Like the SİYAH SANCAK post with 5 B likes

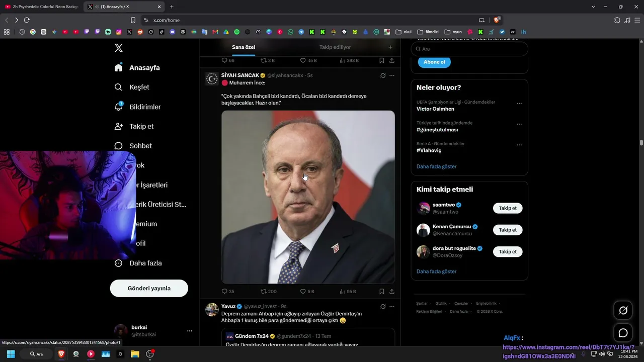[x=307, y=291]
